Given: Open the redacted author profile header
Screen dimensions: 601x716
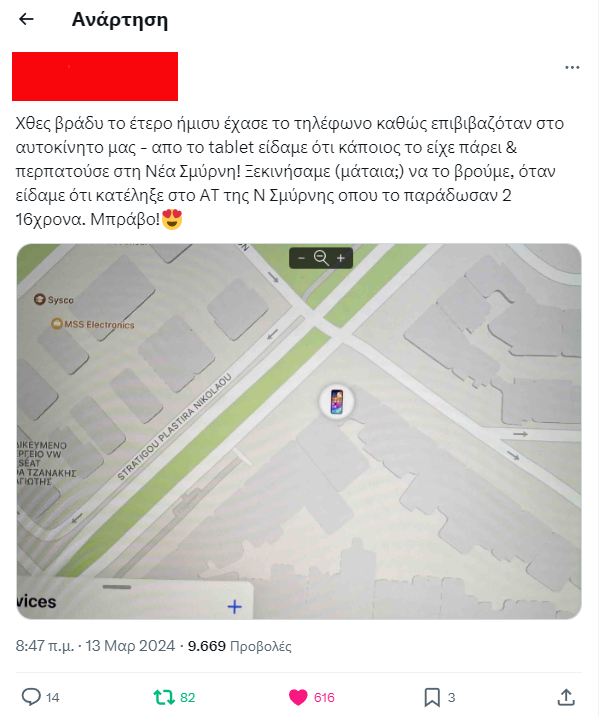Looking at the screenshot, I should 95,76.
